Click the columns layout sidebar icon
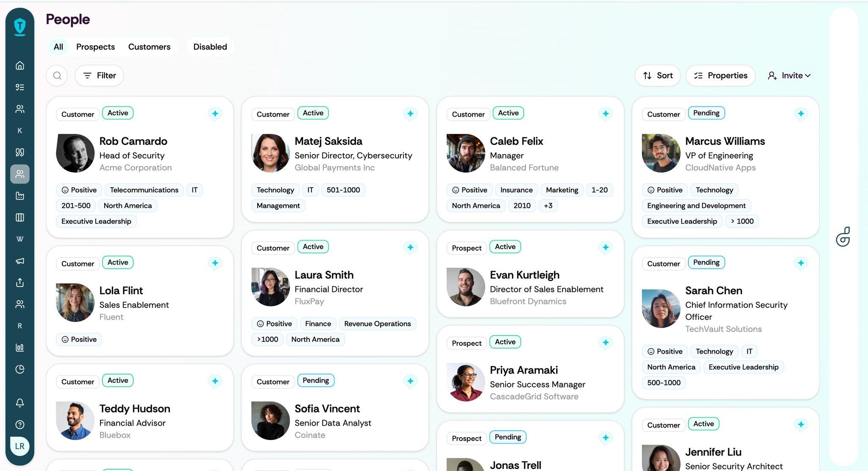The height and width of the screenshot is (471, 868). coord(20,217)
